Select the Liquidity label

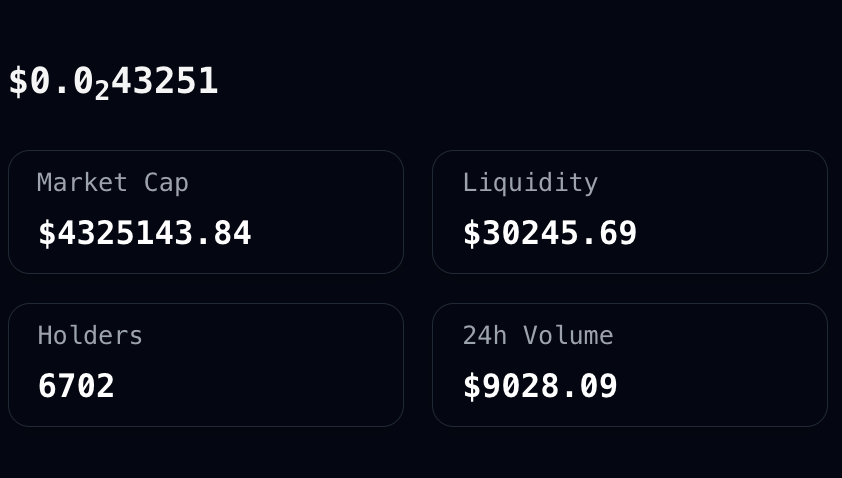pos(530,183)
